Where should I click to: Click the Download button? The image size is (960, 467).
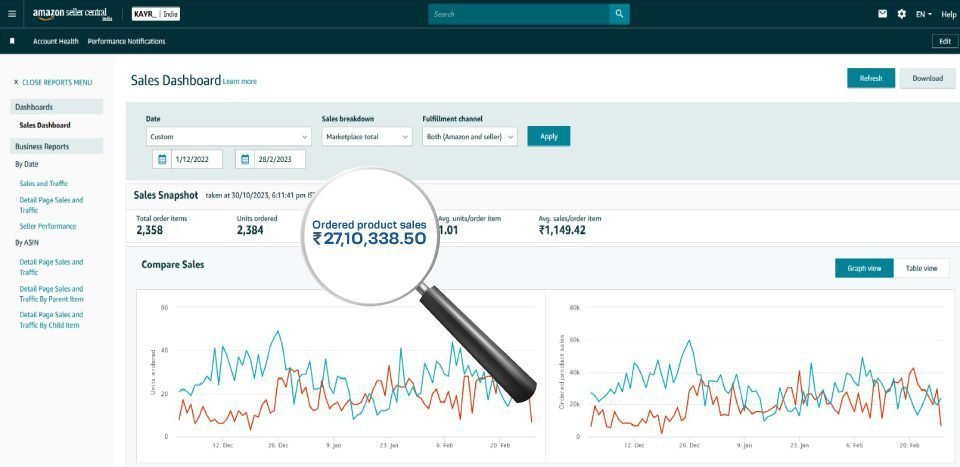point(927,78)
